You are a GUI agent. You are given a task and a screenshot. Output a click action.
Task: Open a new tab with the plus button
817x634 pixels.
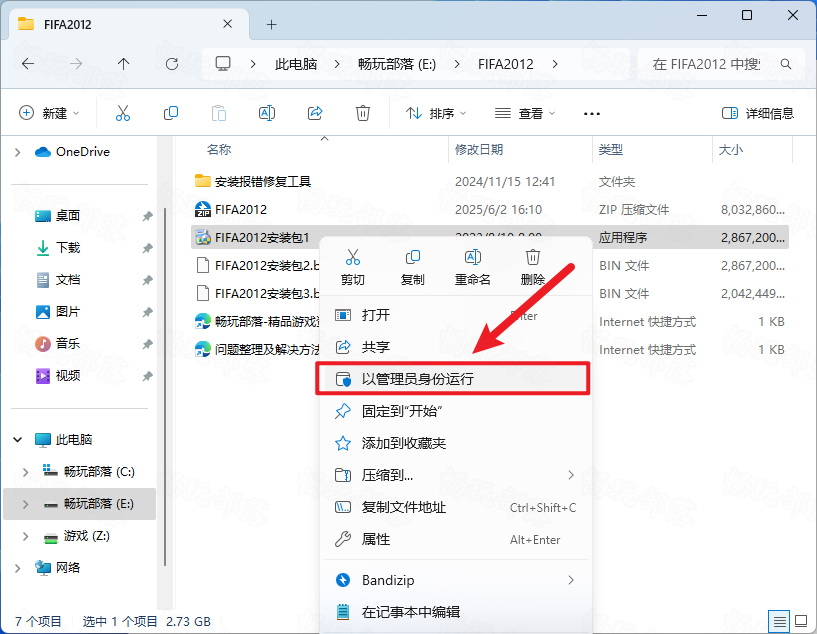[271, 24]
